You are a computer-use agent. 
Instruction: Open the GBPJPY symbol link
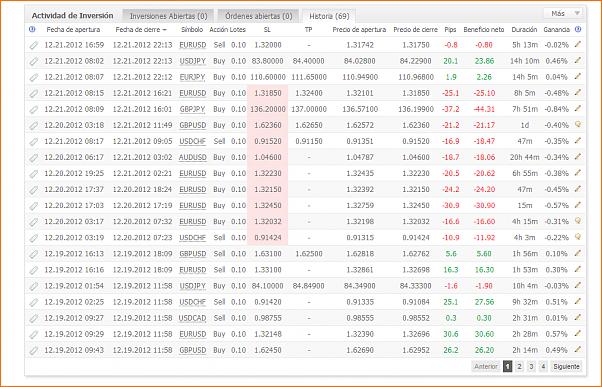[x=192, y=109]
